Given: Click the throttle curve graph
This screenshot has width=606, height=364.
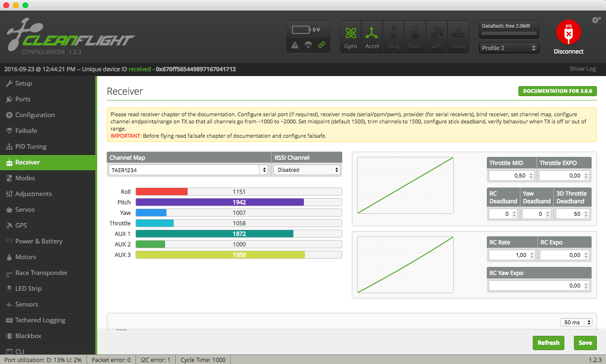Looking at the screenshot, I should tap(405, 185).
